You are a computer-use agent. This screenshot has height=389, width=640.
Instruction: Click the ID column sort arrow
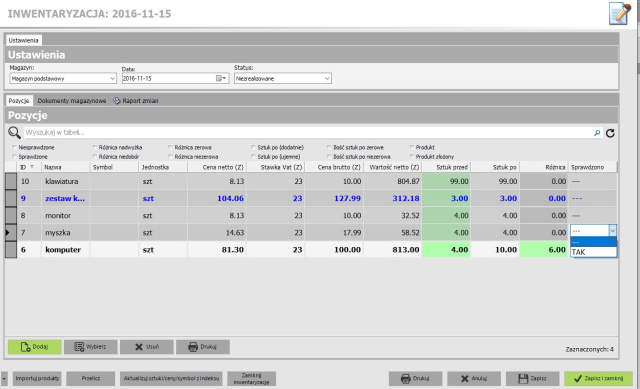tap(32, 167)
